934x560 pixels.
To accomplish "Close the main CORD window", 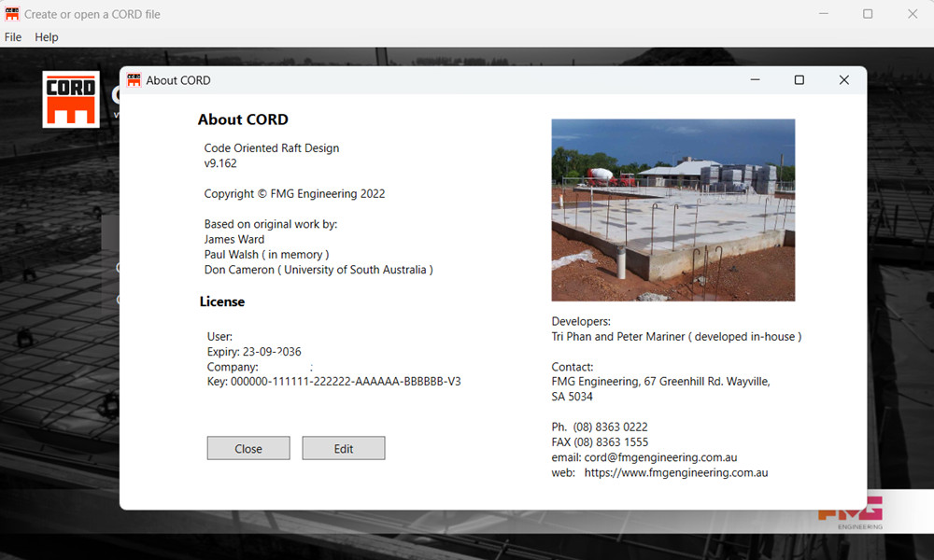I will [x=913, y=14].
